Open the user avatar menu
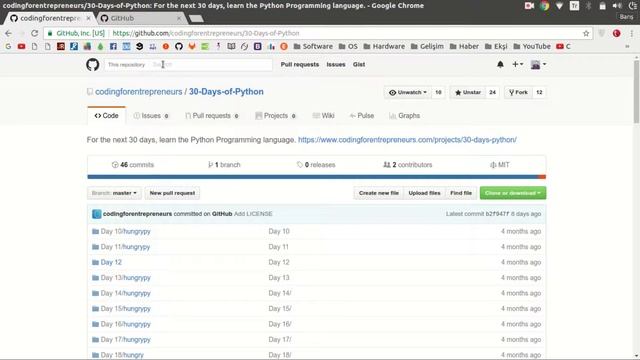640x360 pixels. coord(538,64)
